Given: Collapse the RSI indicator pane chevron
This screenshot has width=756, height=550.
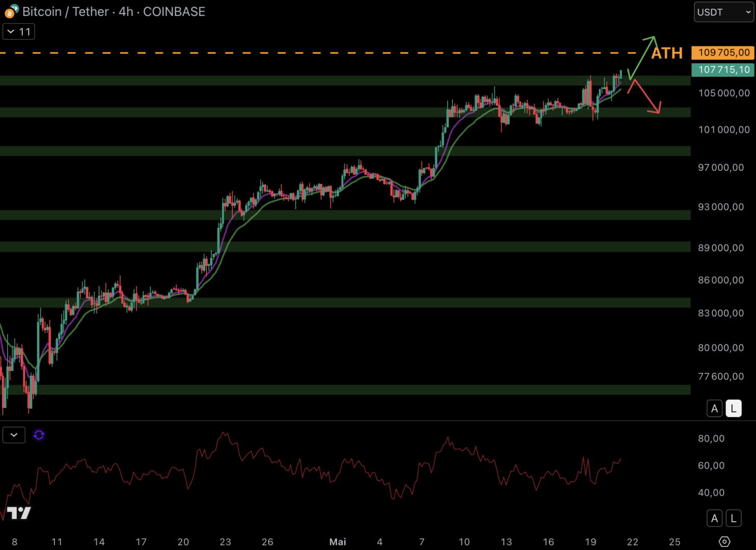Looking at the screenshot, I should click(x=14, y=435).
